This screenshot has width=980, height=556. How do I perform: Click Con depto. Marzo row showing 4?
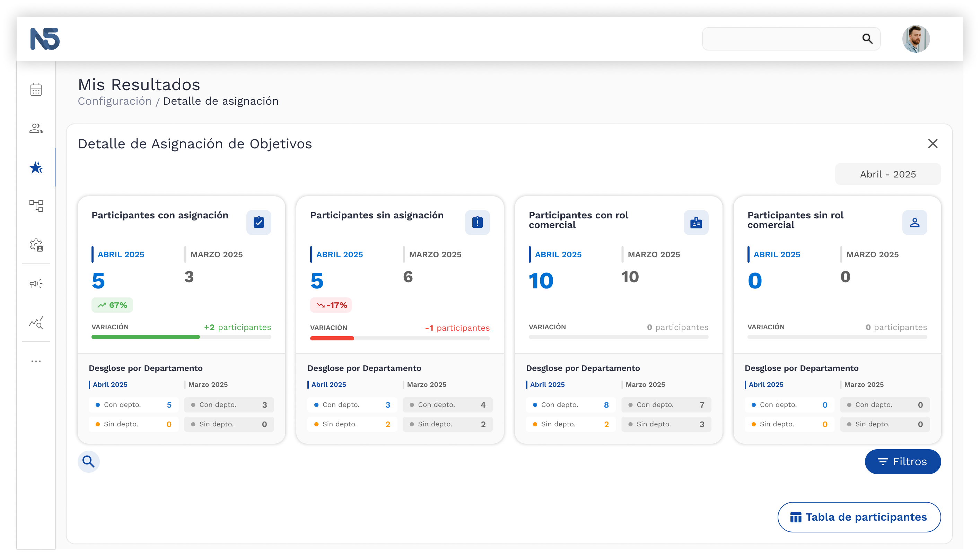tap(447, 405)
